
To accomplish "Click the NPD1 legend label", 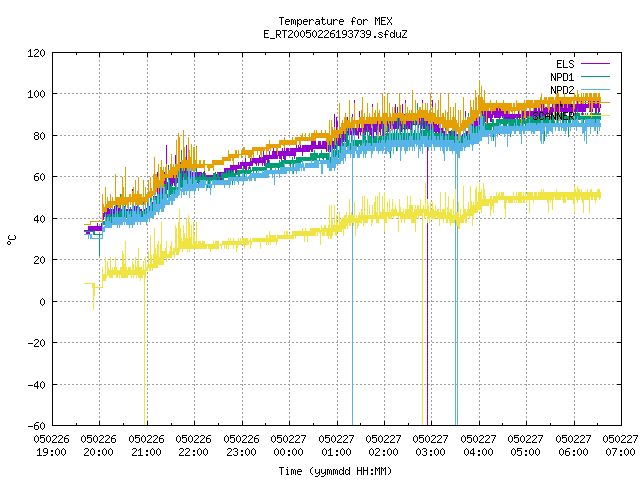I will click(x=562, y=77).
